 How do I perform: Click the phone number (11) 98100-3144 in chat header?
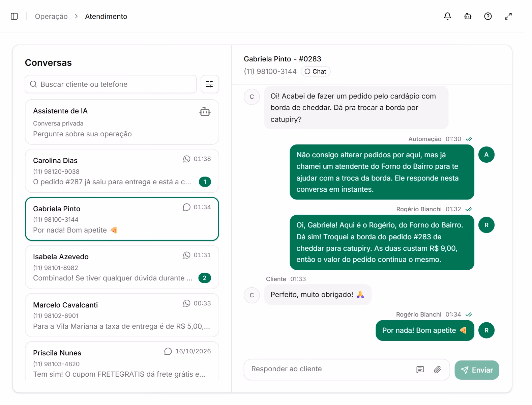tap(270, 72)
